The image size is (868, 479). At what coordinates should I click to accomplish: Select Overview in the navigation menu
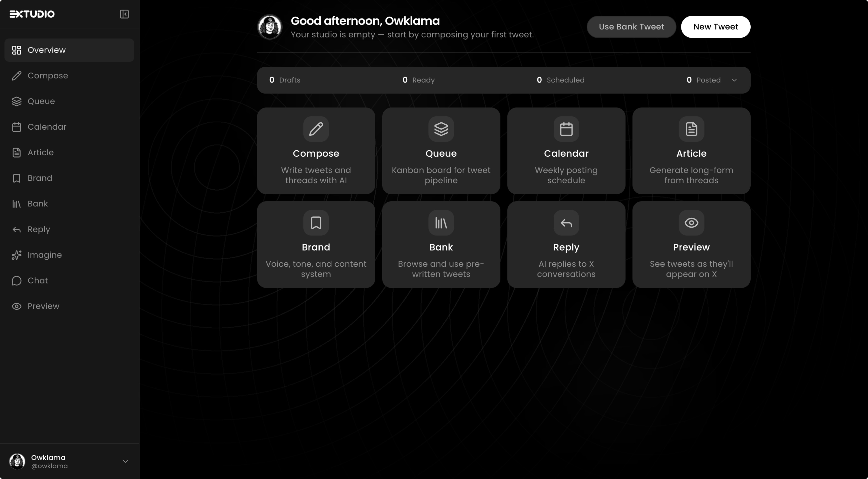point(46,50)
